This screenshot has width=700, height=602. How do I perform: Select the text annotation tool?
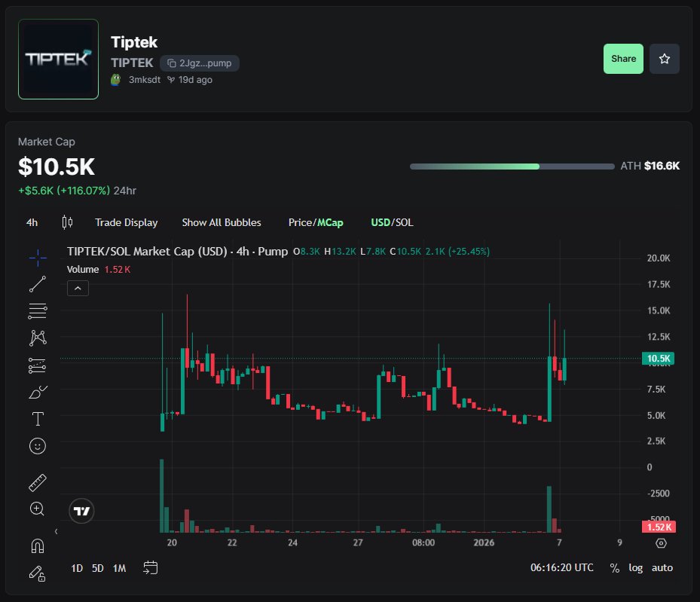tap(37, 418)
